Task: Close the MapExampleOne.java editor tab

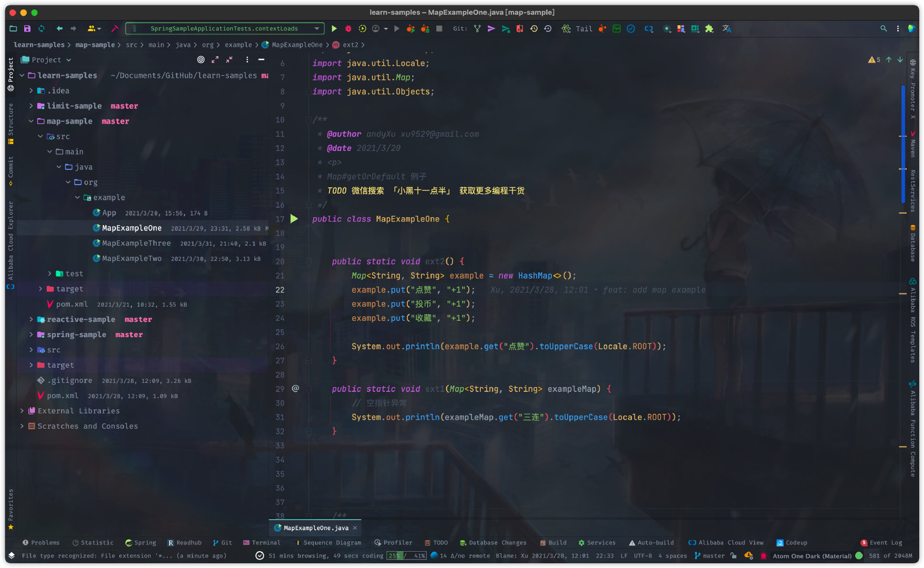Action: (x=355, y=528)
